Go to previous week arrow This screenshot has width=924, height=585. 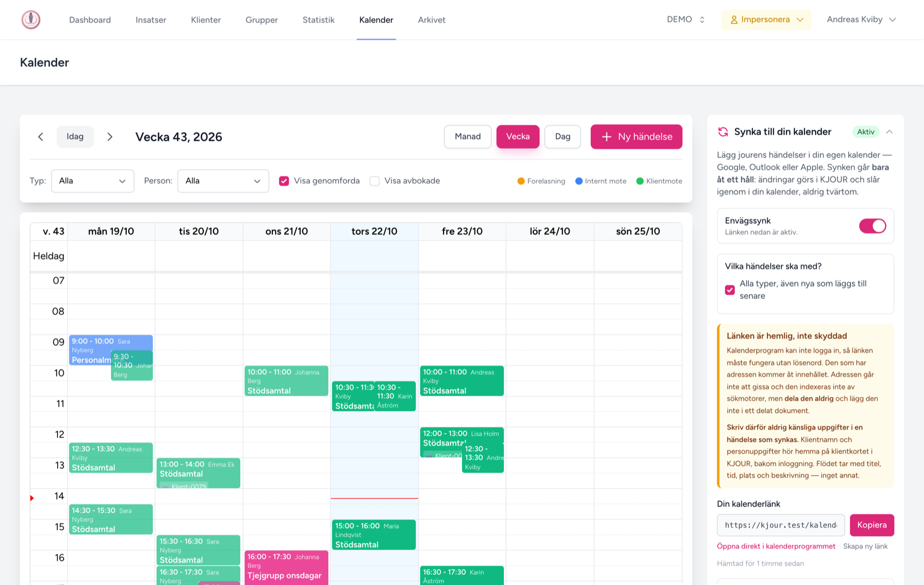pos(41,136)
